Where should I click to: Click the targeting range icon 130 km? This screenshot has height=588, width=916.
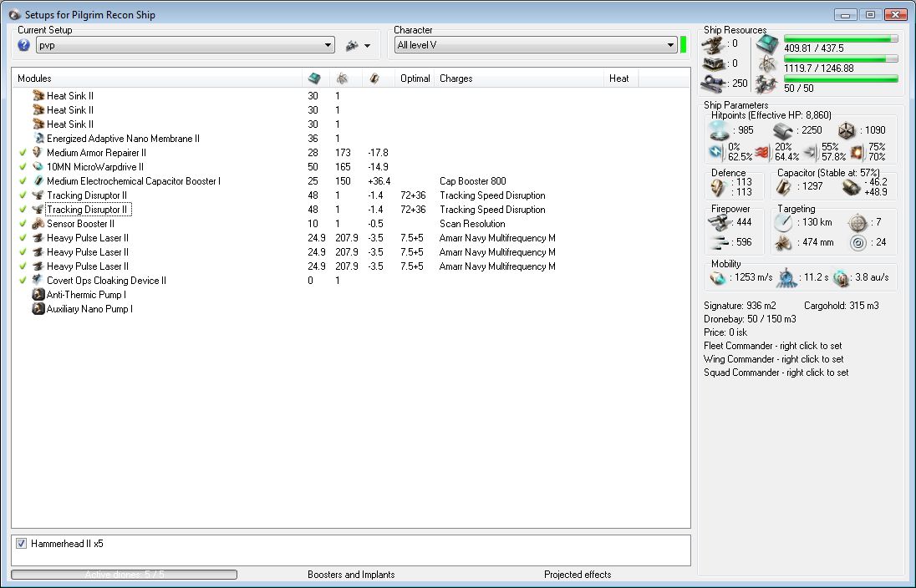(783, 222)
